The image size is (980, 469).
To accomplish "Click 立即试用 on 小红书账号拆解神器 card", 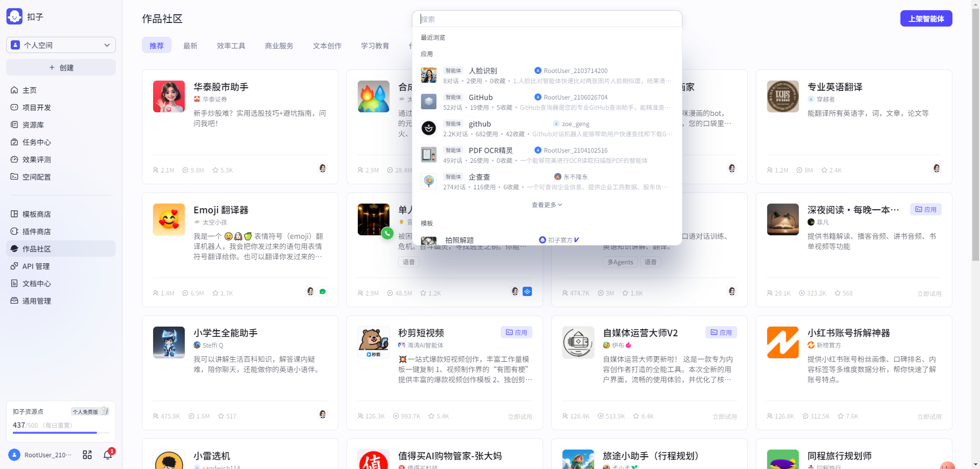I will click(929, 417).
